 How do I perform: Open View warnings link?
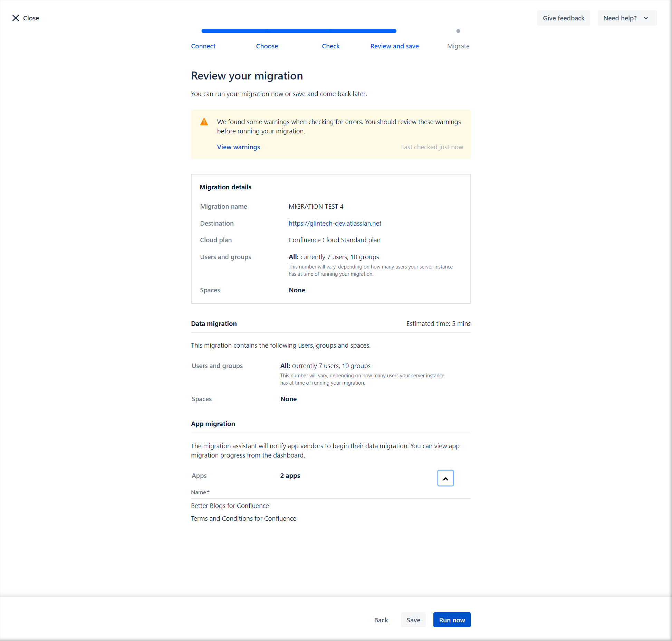[x=238, y=147]
